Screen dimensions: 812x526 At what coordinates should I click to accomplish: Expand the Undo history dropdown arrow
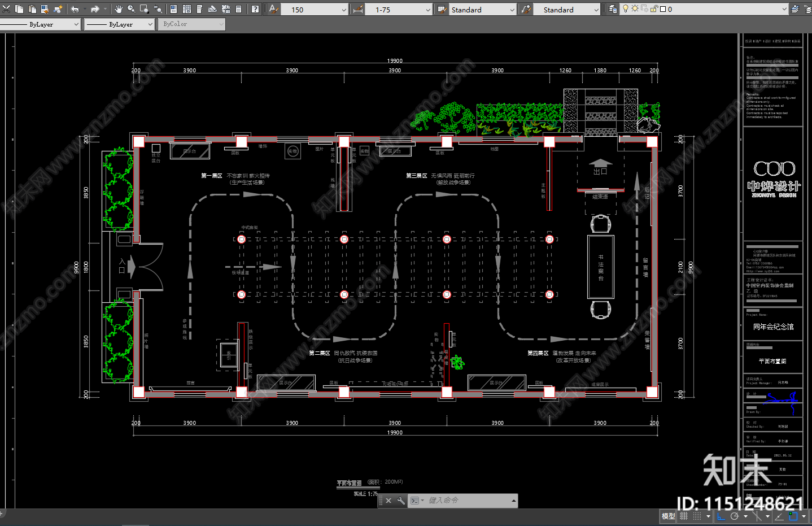point(85,9)
